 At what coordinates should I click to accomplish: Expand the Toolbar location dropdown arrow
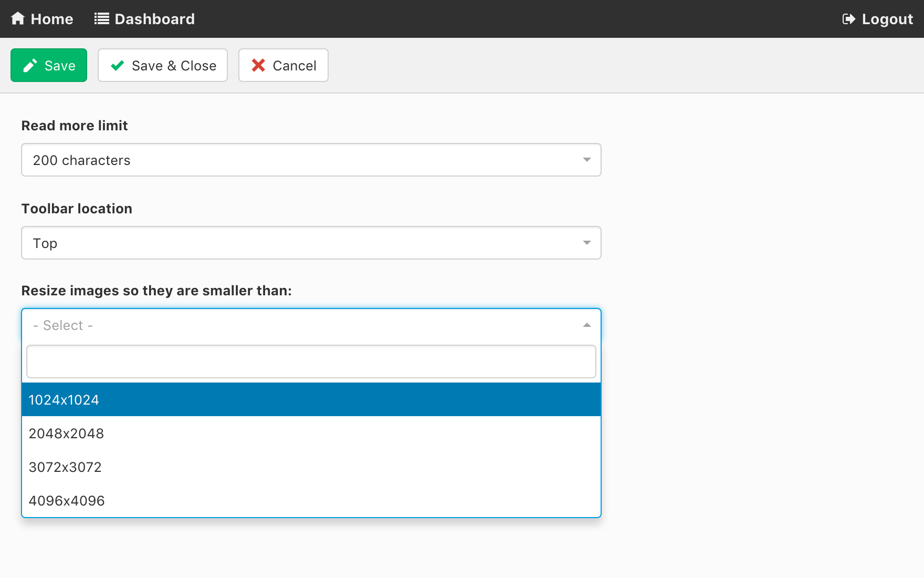[x=586, y=243]
